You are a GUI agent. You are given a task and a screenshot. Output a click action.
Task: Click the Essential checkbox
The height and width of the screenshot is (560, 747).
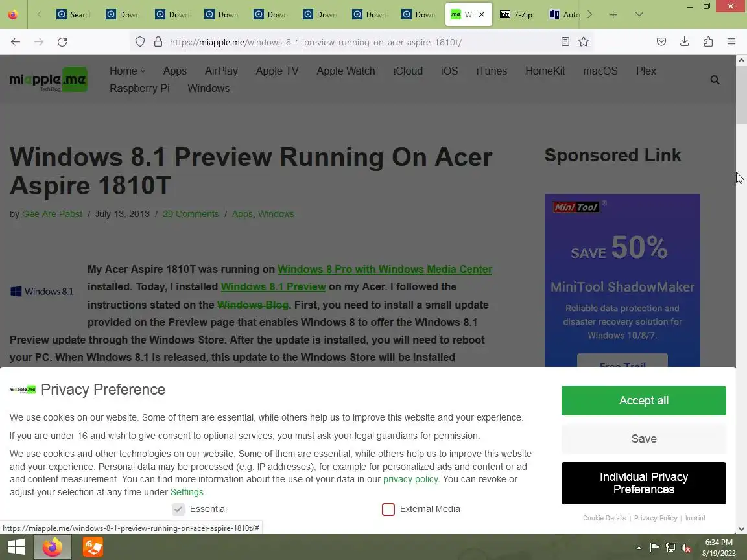click(178, 509)
